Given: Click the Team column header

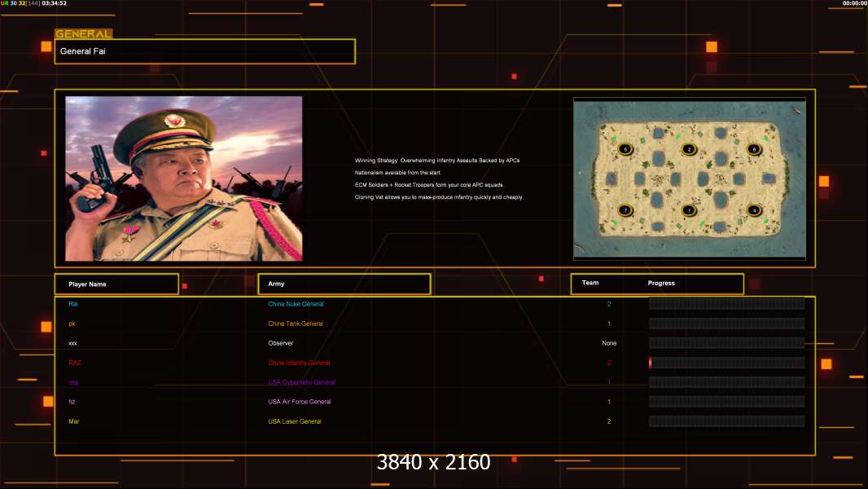Looking at the screenshot, I should click(x=590, y=283).
